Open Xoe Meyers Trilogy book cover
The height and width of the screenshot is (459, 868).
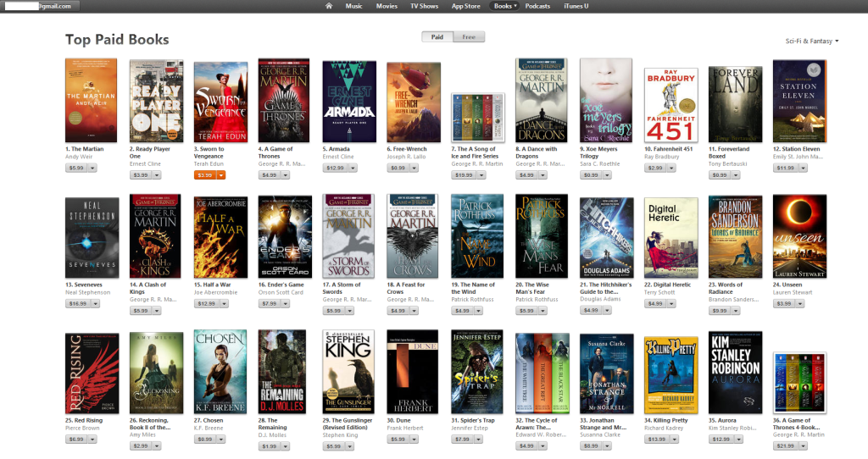[605, 101]
